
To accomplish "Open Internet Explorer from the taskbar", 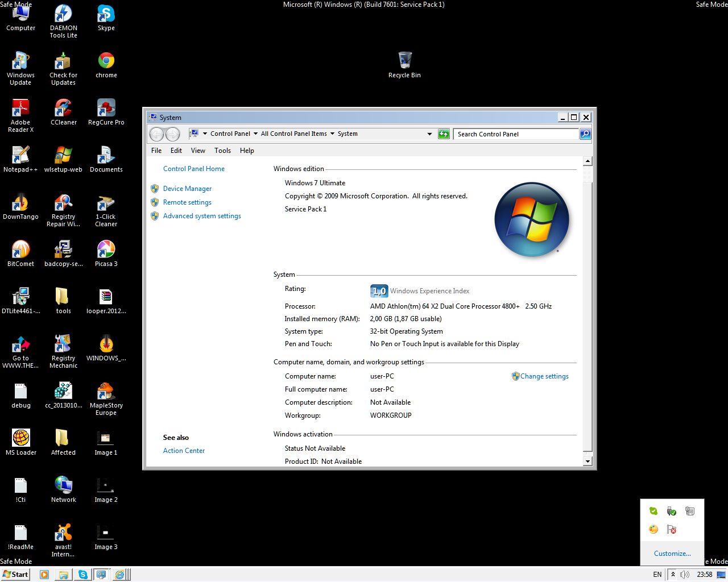I will tap(119, 575).
